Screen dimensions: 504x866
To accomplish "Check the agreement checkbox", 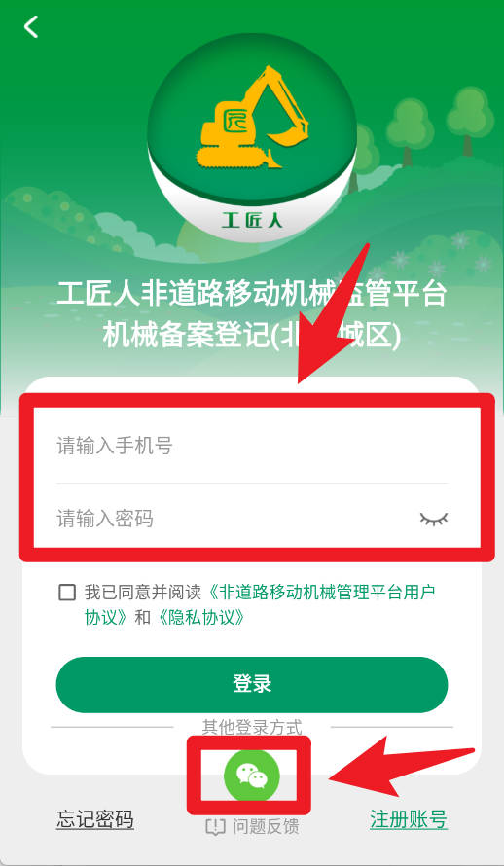I will click(x=67, y=593).
